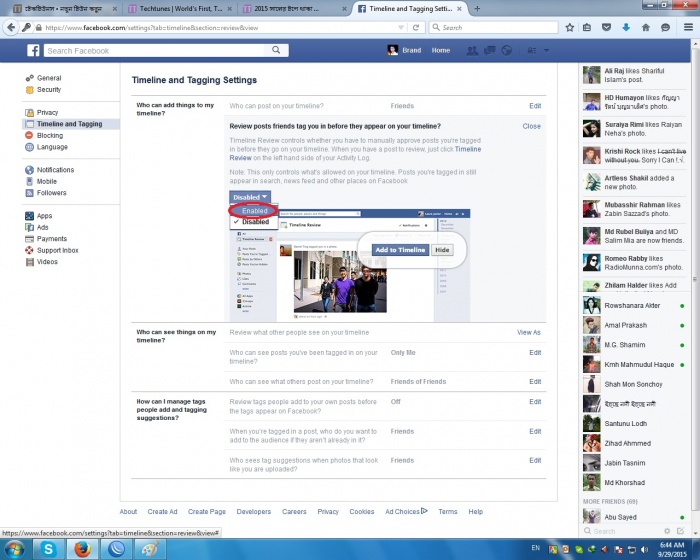Open chat with Rowshanara Akter
The width and height of the screenshot is (700, 560).
633,305
